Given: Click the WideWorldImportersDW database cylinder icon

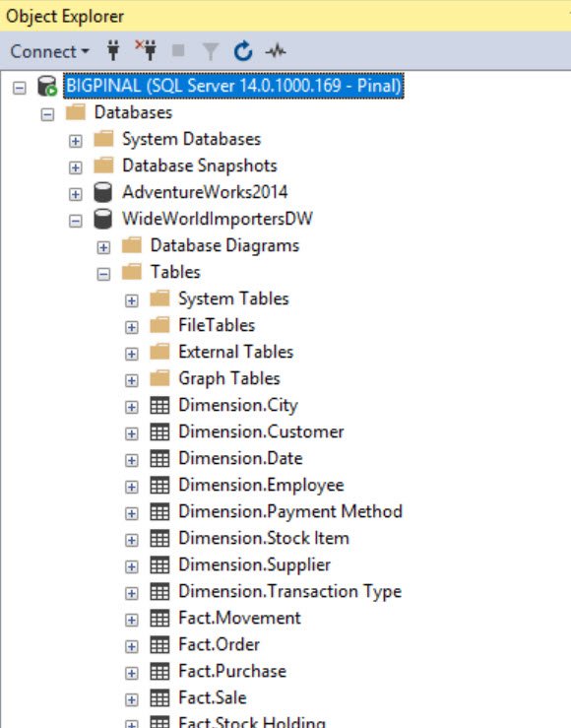Looking at the screenshot, I should point(103,219).
